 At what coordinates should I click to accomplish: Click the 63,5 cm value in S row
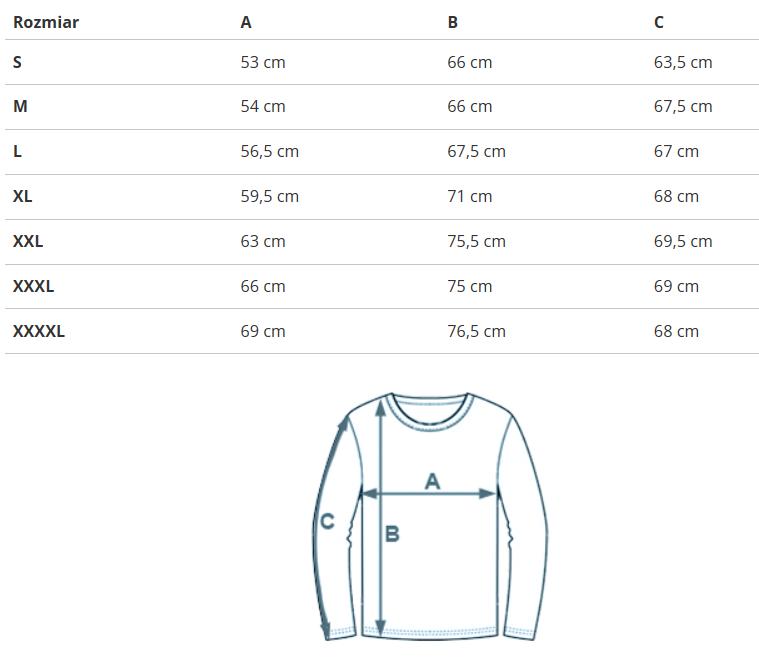[683, 62]
